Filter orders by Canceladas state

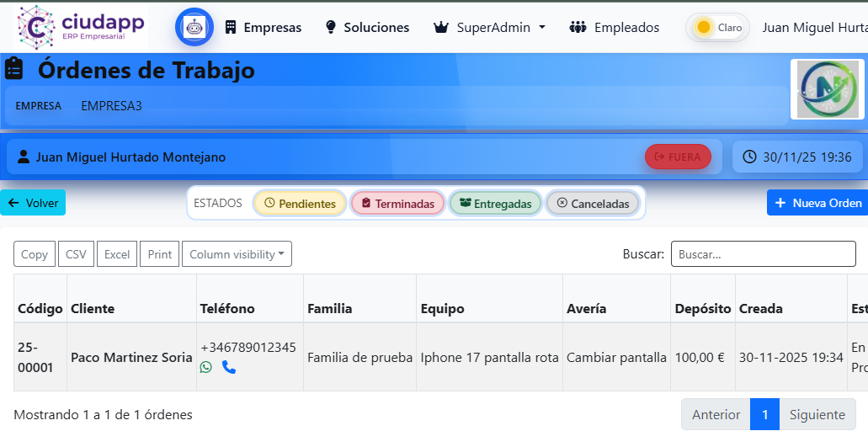pyautogui.click(x=593, y=203)
